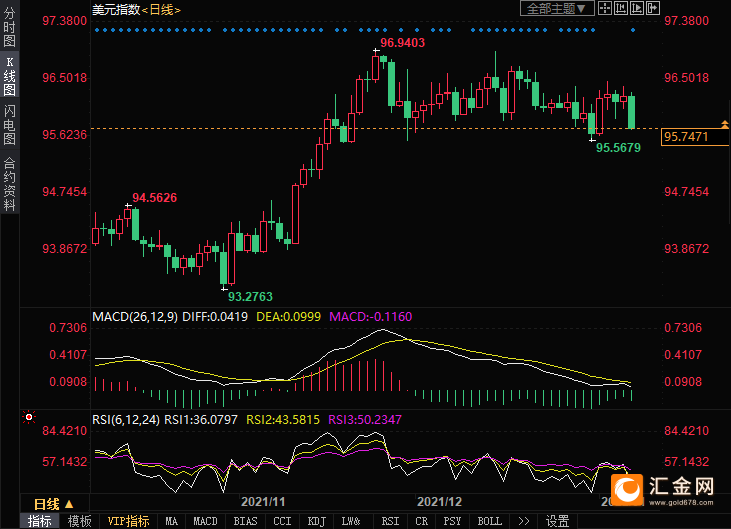Apply the MA indicator

pyautogui.click(x=172, y=521)
